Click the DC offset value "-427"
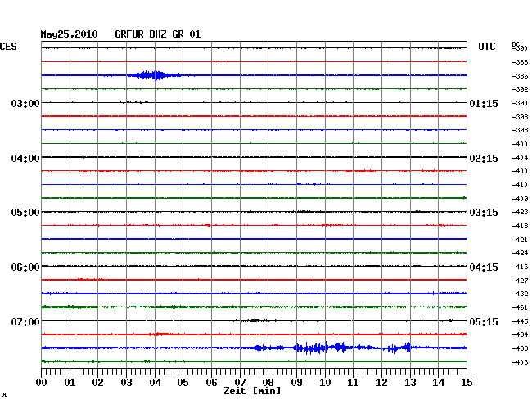 (x=520, y=281)
